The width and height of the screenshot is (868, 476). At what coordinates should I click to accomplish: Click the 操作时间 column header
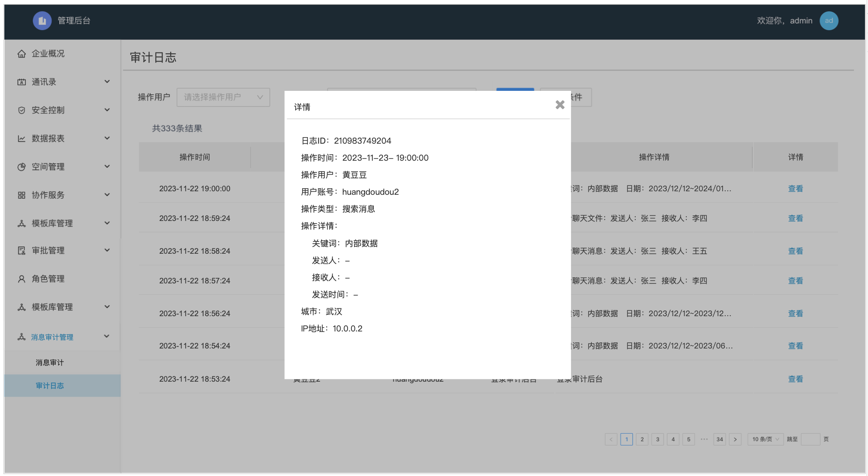point(195,157)
